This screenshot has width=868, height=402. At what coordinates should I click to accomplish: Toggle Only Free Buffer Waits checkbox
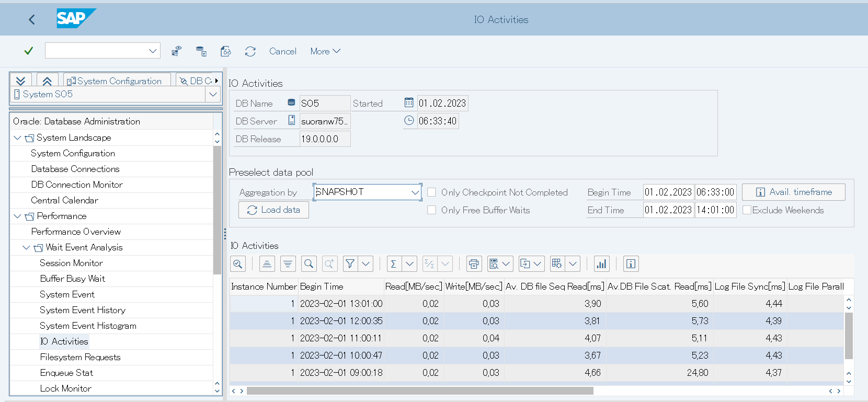click(x=432, y=210)
